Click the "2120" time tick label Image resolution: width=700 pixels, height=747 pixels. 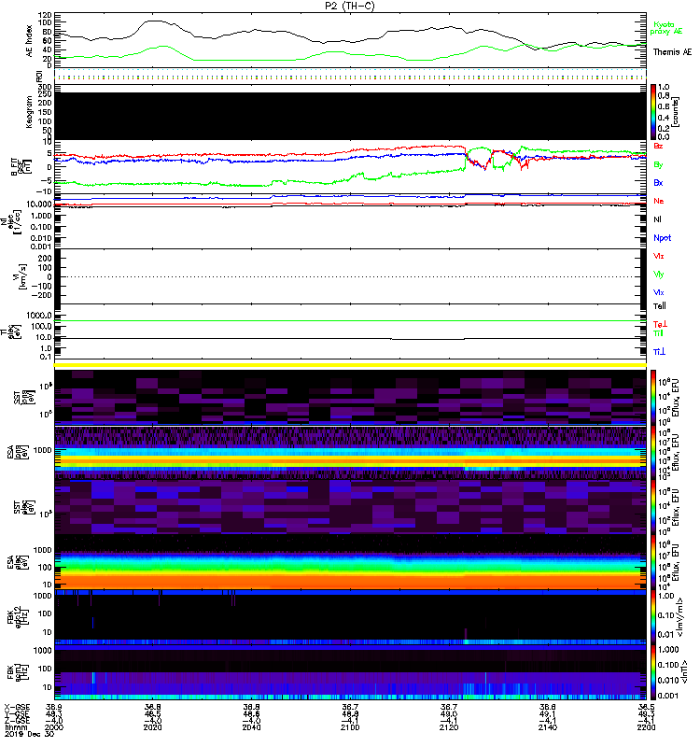(x=449, y=727)
